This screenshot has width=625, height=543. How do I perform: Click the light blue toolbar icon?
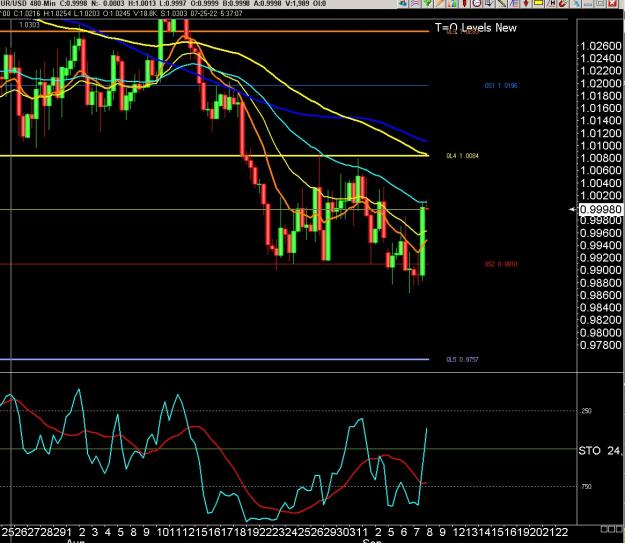pos(575,3)
